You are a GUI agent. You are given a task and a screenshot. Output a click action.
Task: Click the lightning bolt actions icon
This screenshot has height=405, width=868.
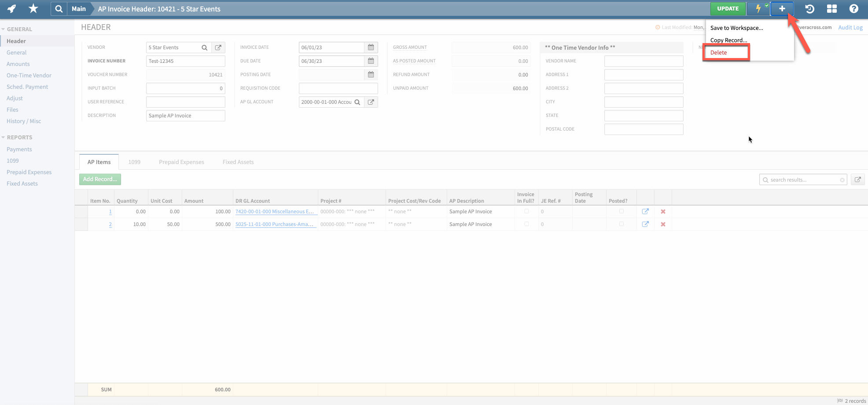click(758, 9)
